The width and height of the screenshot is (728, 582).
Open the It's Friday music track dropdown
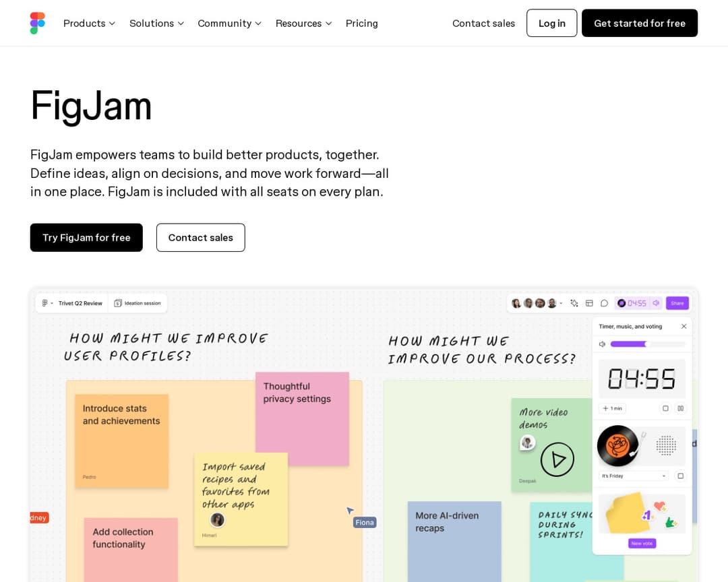click(x=634, y=476)
